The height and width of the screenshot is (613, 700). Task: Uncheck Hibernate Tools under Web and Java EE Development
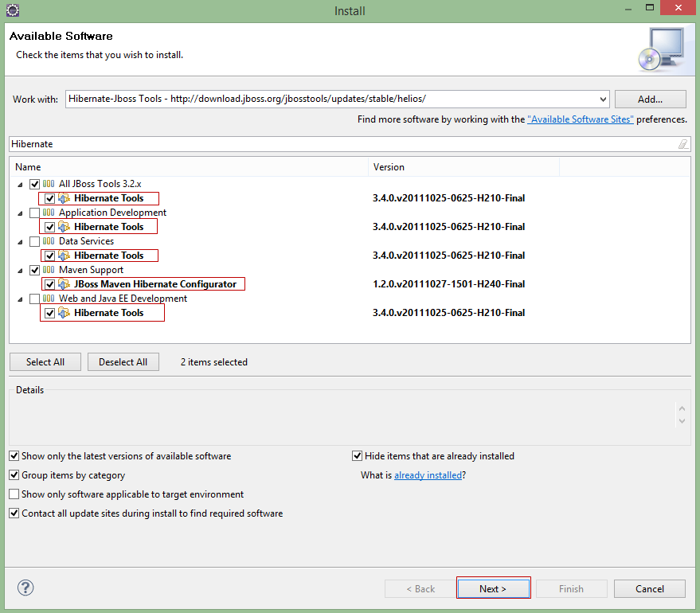(x=50, y=313)
